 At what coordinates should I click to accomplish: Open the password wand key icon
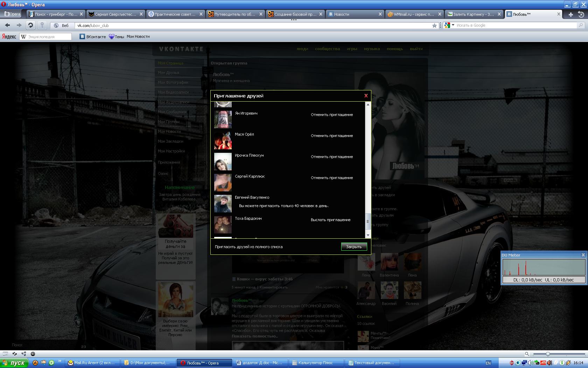pyautogui.click(x=42, y=25)
